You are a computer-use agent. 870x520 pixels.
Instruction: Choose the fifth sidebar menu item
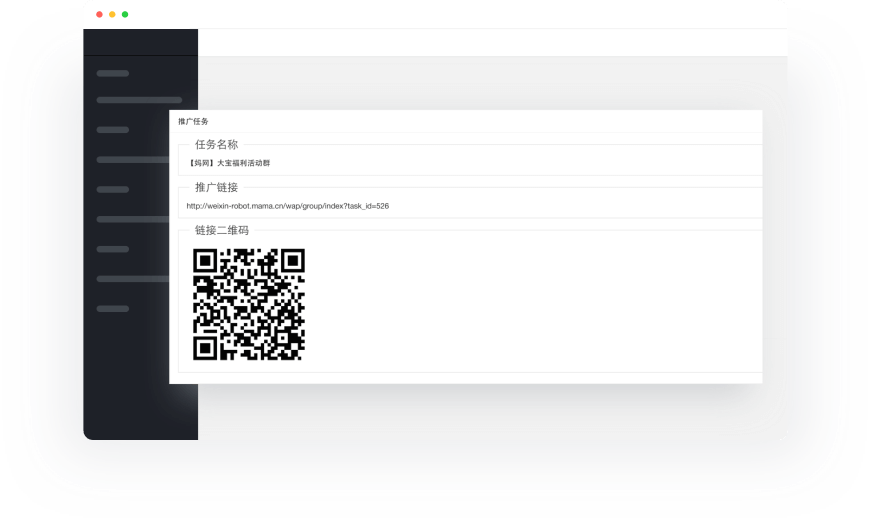coord(113,189)
